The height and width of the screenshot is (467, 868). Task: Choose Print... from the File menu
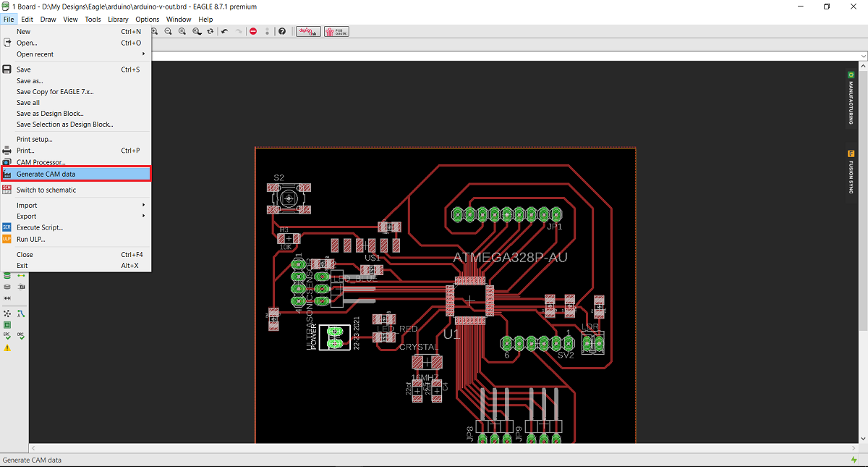click(x=76, y=151)
